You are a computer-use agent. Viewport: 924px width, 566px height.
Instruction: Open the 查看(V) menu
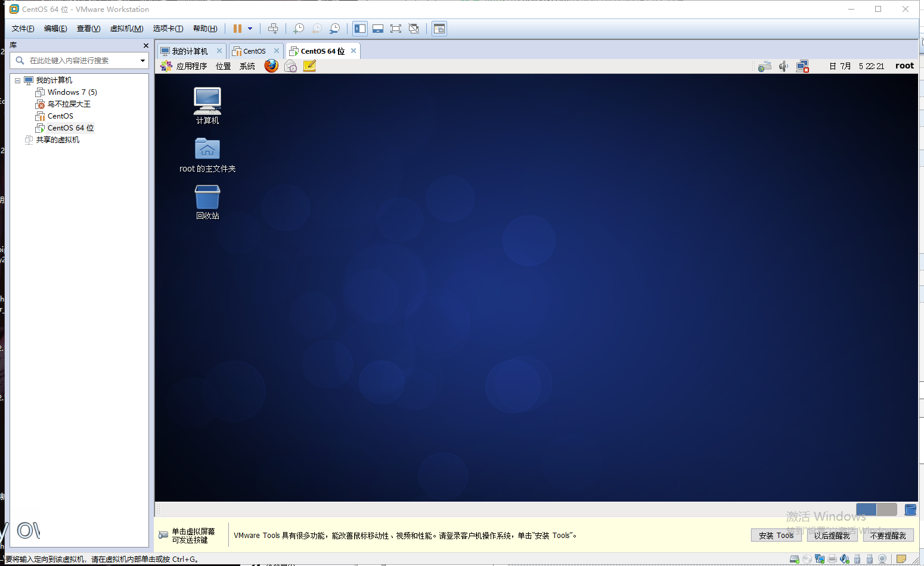pos(88,29)
